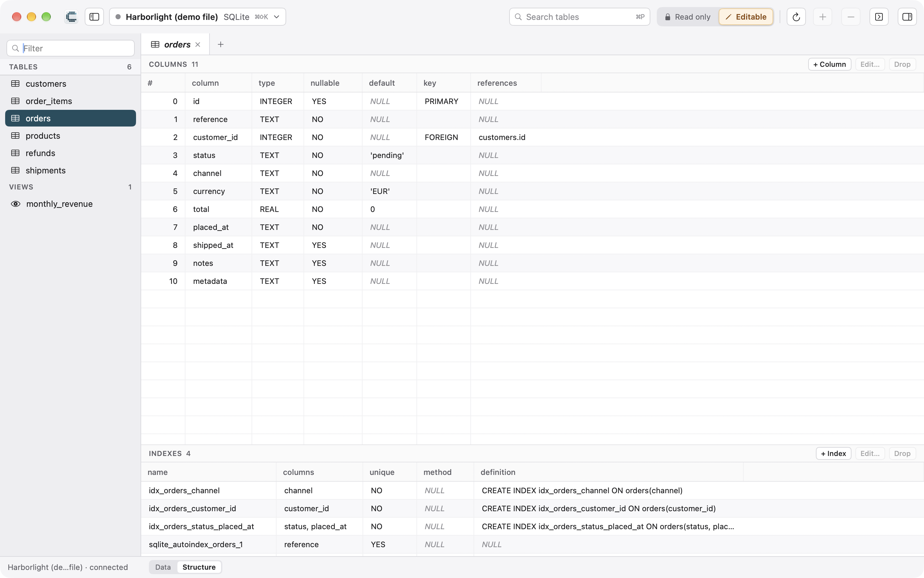Switch to Editable mode
This screenshot has width=924, height=578.
(x=746, y=17)
